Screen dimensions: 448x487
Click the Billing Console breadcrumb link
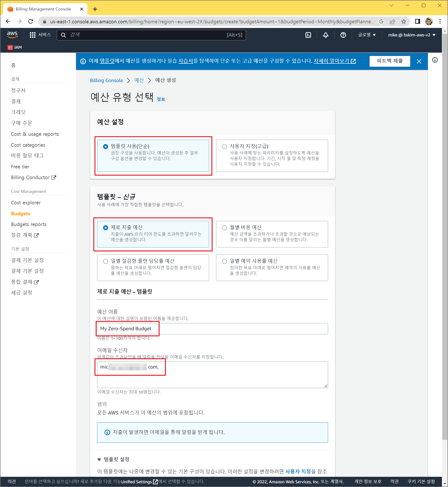[106, 80]
